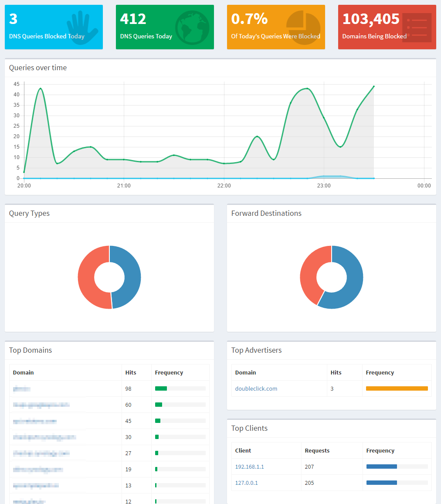441x504 pixels.
Task: Click the orange frequency bar for doubleclick.com
Action: tap(397, 388)
